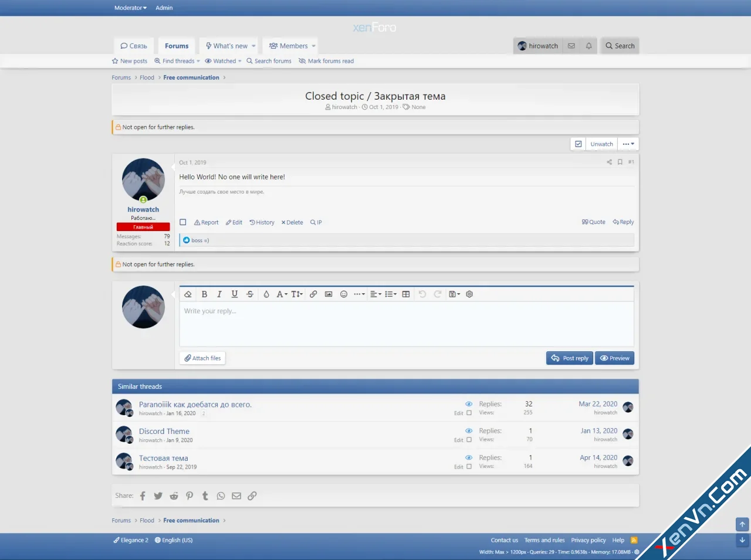Click the strikethrough icon in the editor
The width and height of the screenshot is (751, 560).
(250, 294)
